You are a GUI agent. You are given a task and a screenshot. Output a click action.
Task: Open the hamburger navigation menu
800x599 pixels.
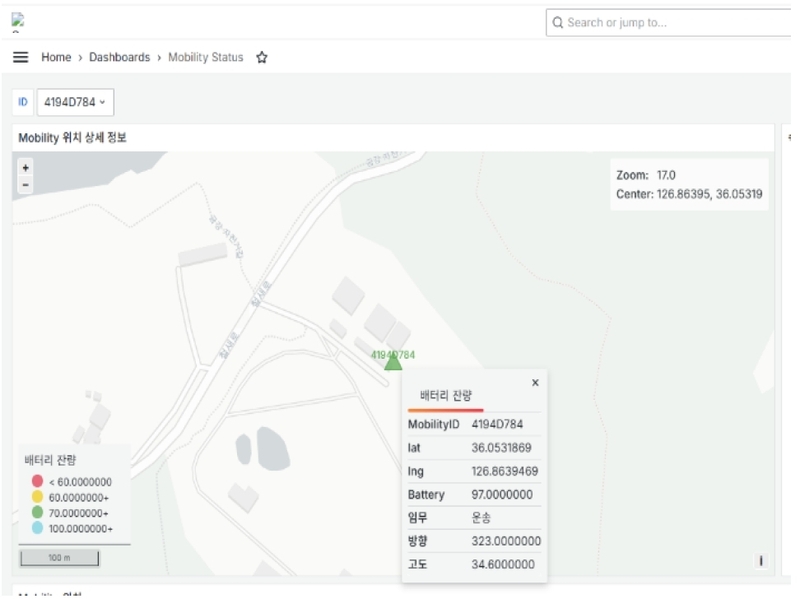[20, 57]
